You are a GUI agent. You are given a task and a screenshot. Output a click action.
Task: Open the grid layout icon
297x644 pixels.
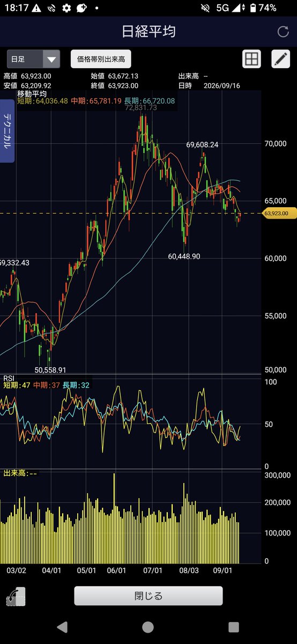point(252,59)
